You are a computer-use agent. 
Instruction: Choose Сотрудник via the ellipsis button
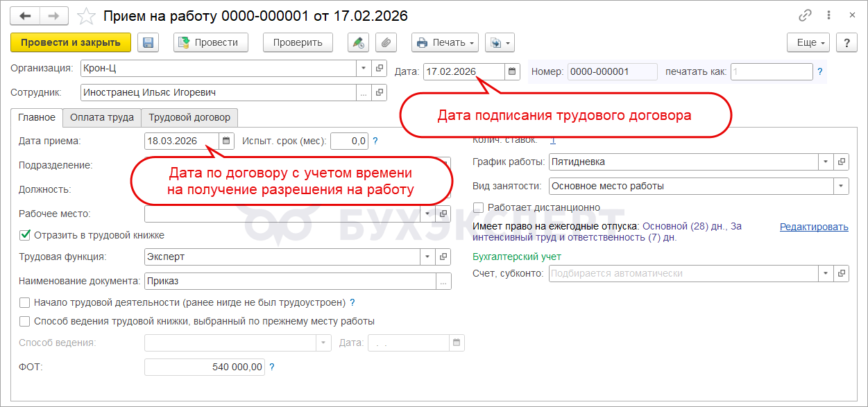[x=364, y=92]
